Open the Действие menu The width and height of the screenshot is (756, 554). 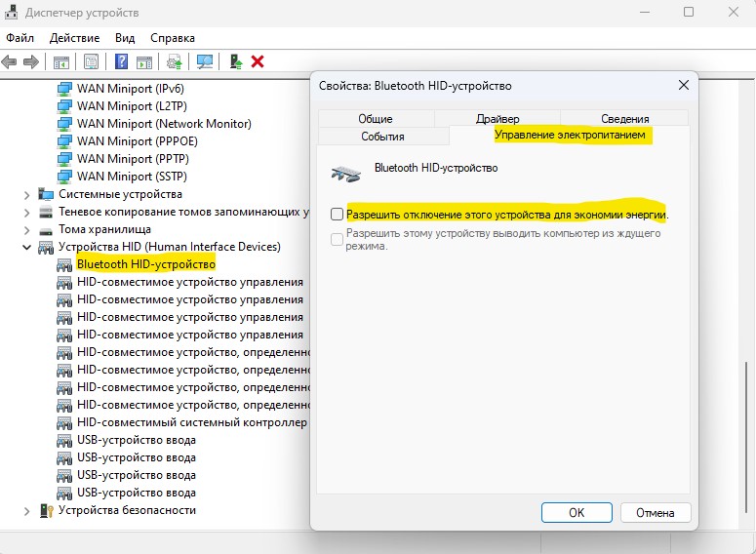click(x=74, y=38)
